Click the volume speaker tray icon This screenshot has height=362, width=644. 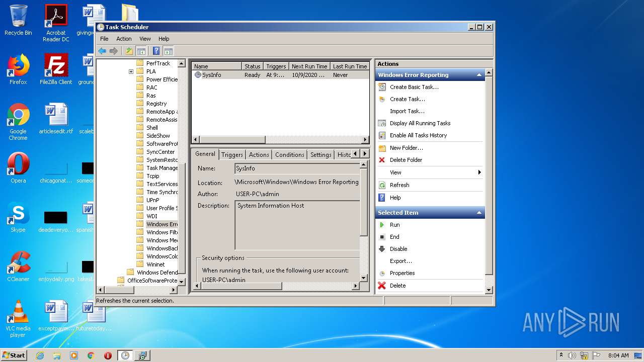(572, 355)
